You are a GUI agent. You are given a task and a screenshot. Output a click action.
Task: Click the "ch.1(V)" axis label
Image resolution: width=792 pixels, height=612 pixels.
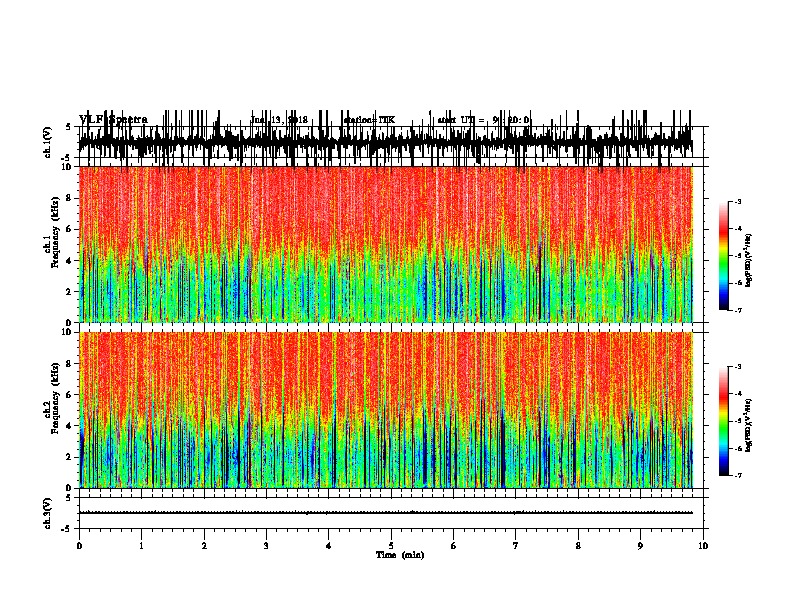click(x=48, y=142)
